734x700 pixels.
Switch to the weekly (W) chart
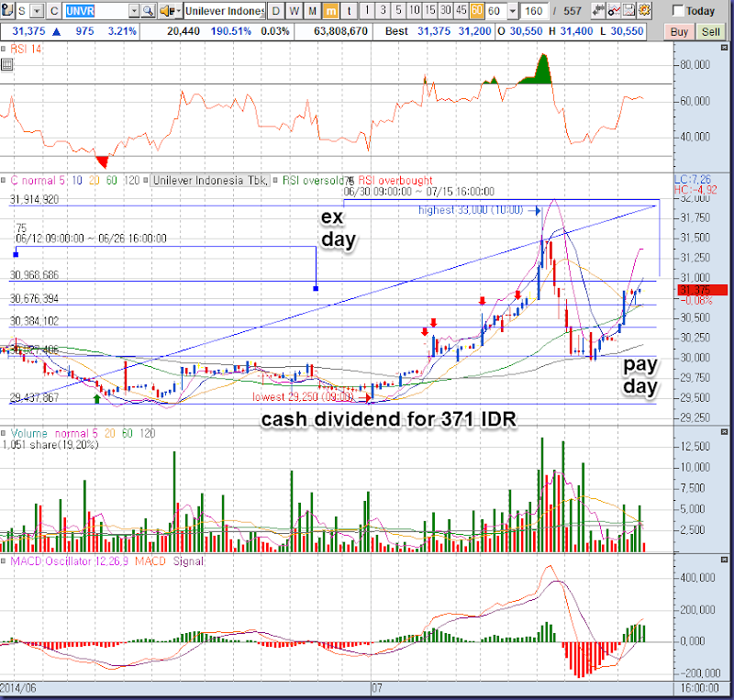(295, 11)
